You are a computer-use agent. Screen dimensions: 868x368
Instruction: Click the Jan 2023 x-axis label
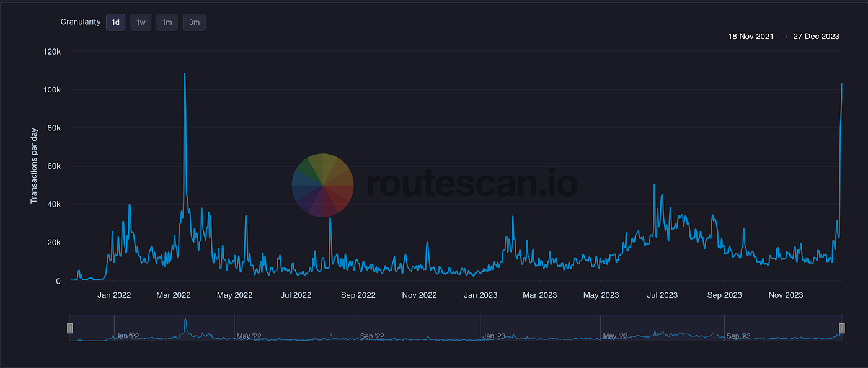coord(480,295)
